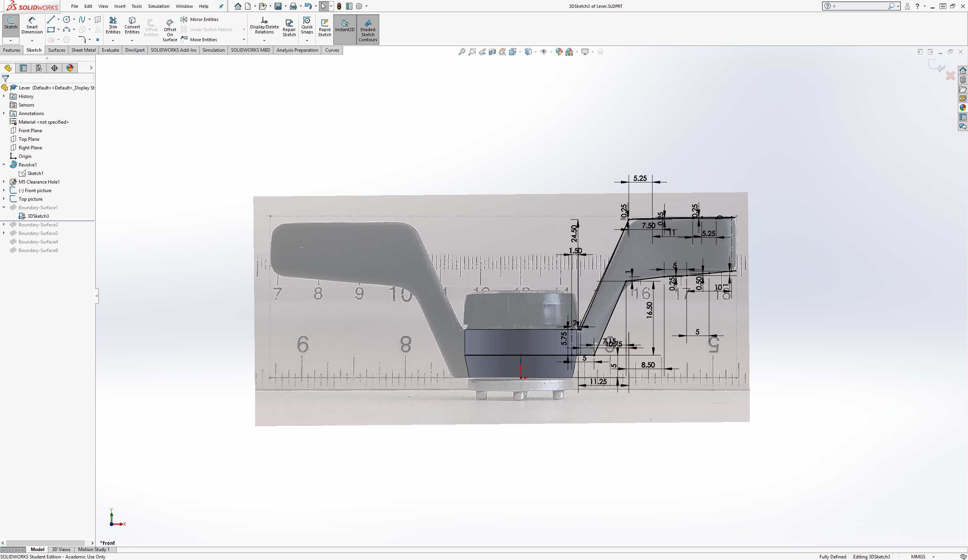Collapse the Revolve1 feature node

coord(4,164)
